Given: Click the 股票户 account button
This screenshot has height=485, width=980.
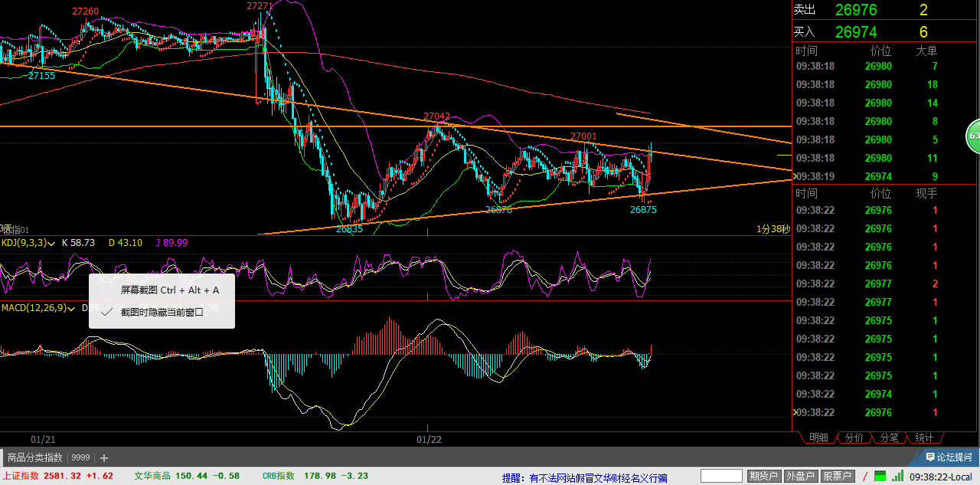Looking at the screenshot, I should pyautogui.click(x=838, y=477).
